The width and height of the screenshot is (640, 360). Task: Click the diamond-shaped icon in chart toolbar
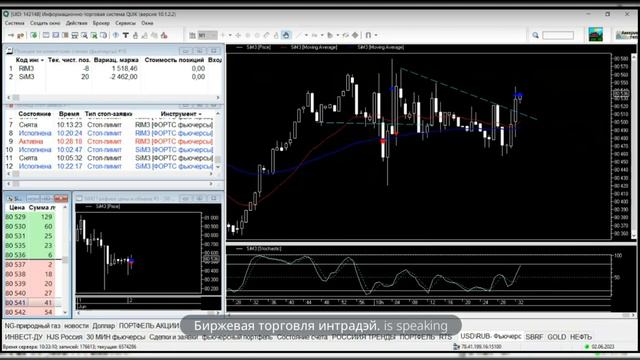[x=355, y=36]
